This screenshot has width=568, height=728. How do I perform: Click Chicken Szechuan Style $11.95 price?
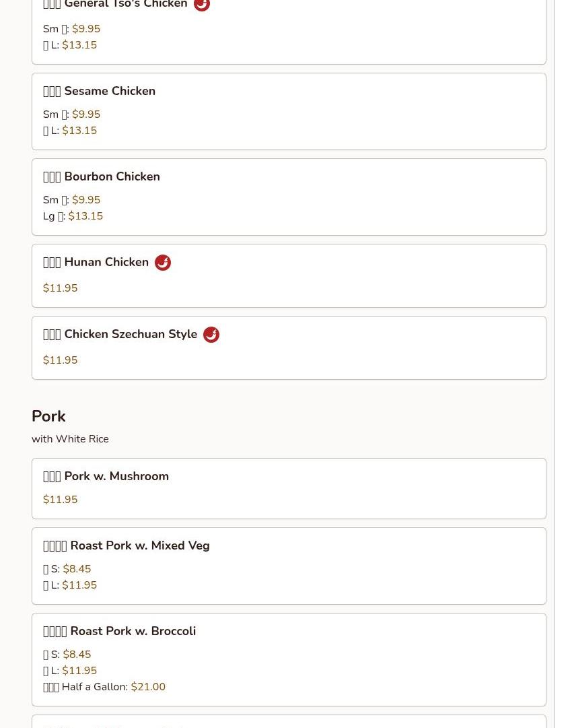(x=60, y=360)
